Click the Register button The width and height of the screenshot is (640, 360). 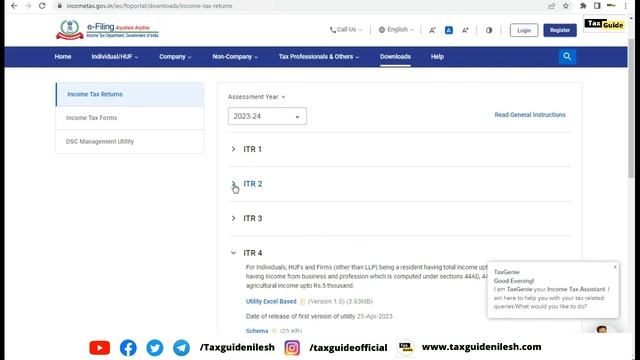[x=560, y=30]
